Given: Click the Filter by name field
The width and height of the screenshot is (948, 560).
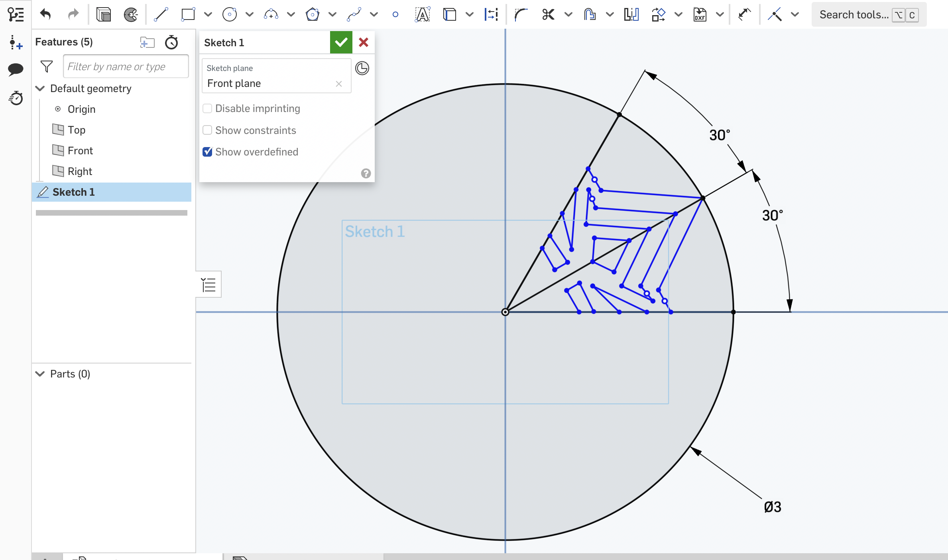Looking at the screenshot, I should click(x=126, y=67).
